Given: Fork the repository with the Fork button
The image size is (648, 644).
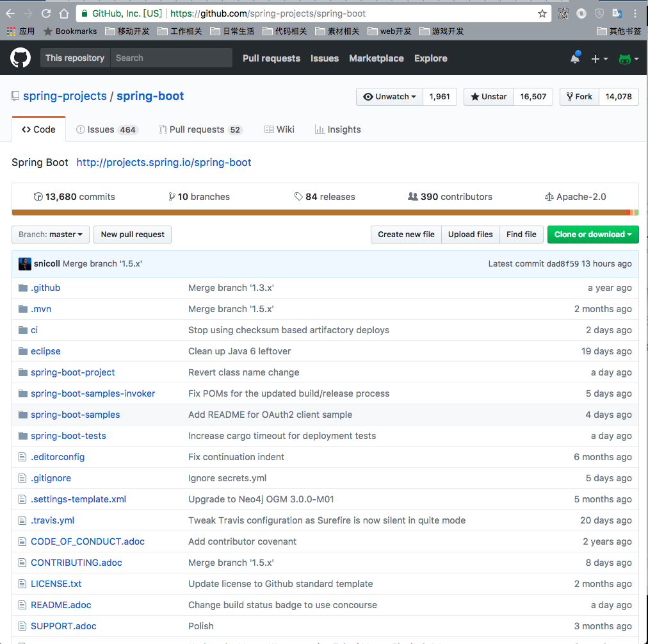Looking at the screenshot, I should tap(579, 97).
